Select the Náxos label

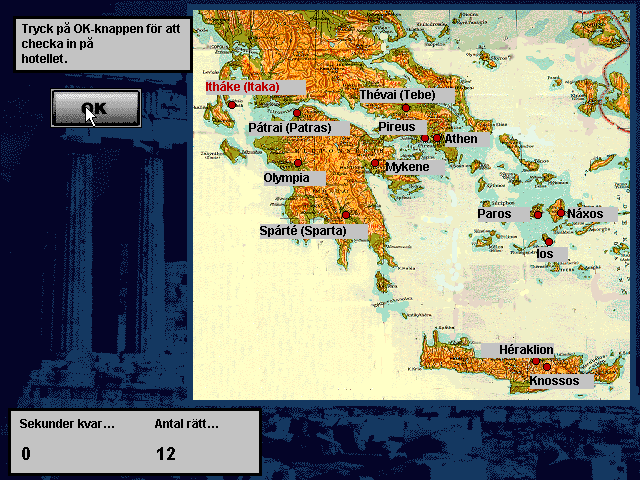tap(592, 214)
